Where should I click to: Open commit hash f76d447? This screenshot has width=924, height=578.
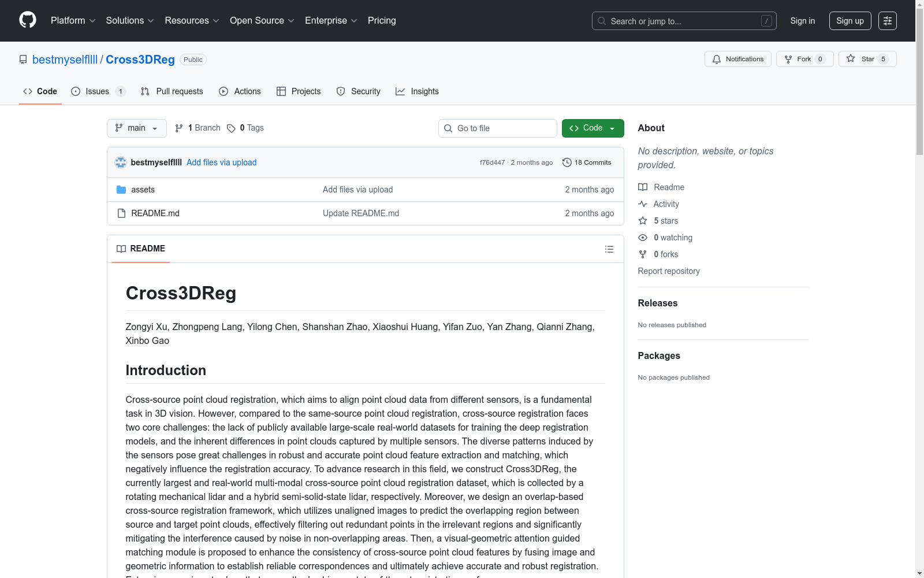[492, 162]
